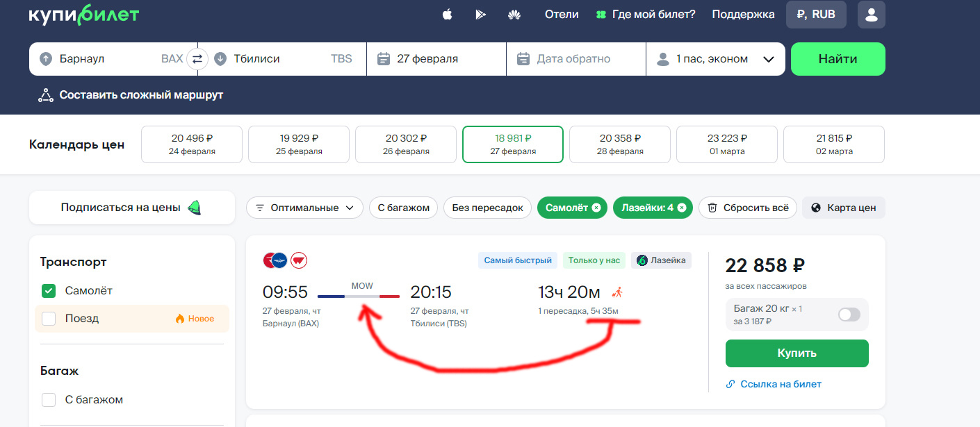Open the Kupibilet logo home link
980x427 pixels.
(x=83, y=15)
